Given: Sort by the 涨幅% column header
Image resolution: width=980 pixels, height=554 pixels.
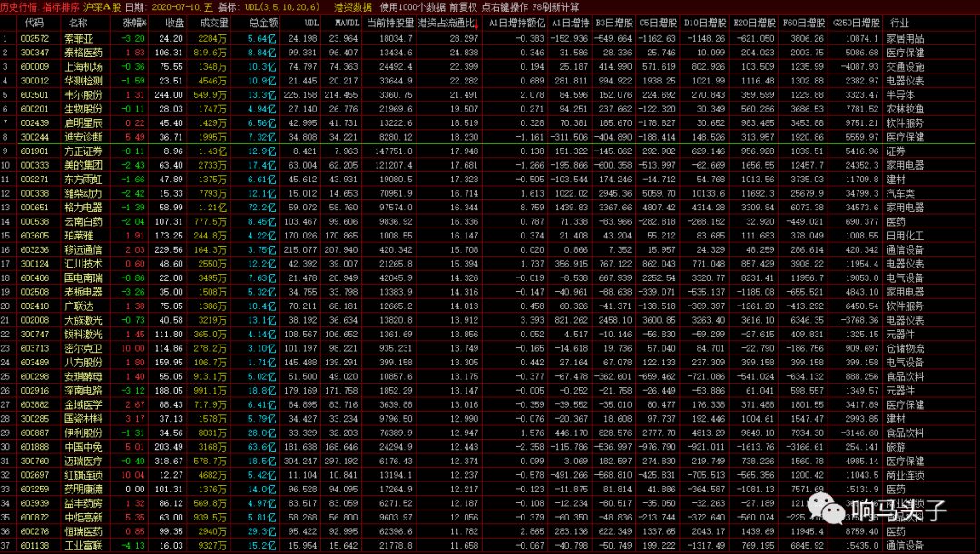Looking at the screenshot, I should pos(134,23).
